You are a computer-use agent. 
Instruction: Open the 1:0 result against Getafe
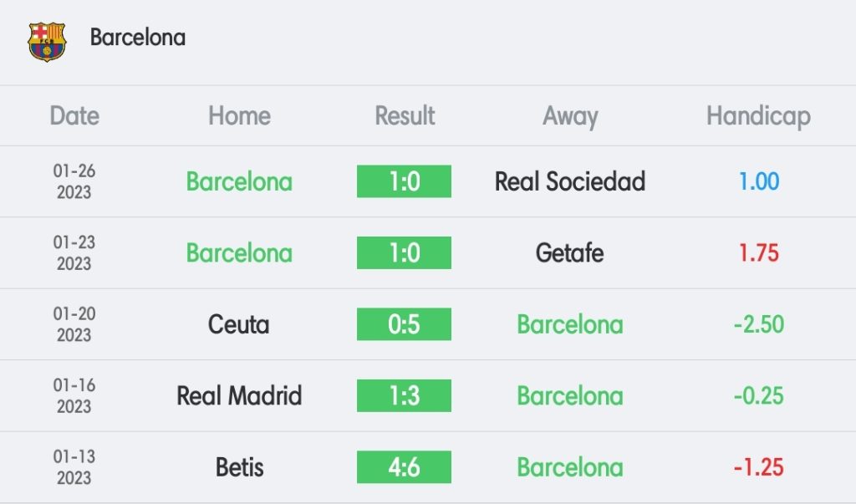point(404,252)
